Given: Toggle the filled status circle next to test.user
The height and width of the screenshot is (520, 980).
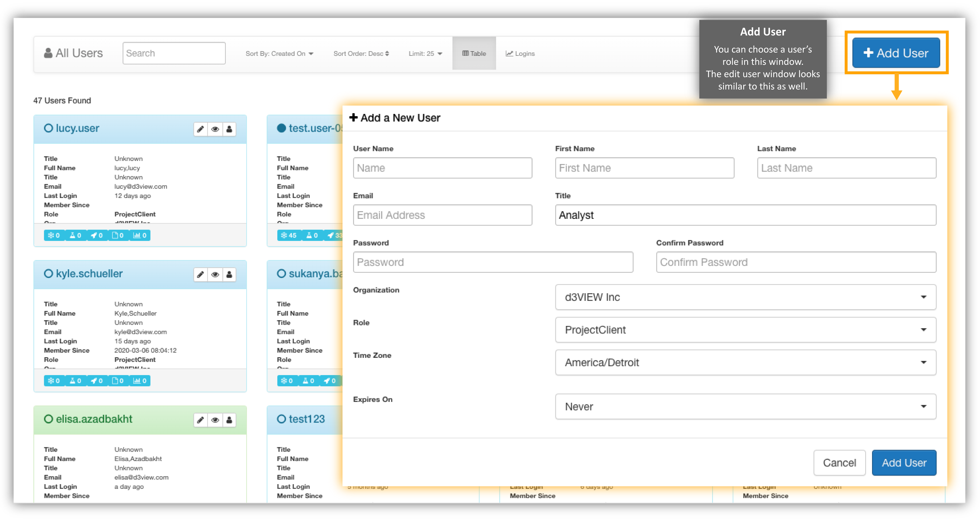Looking at the screenshot, I should tap(282, 128).
